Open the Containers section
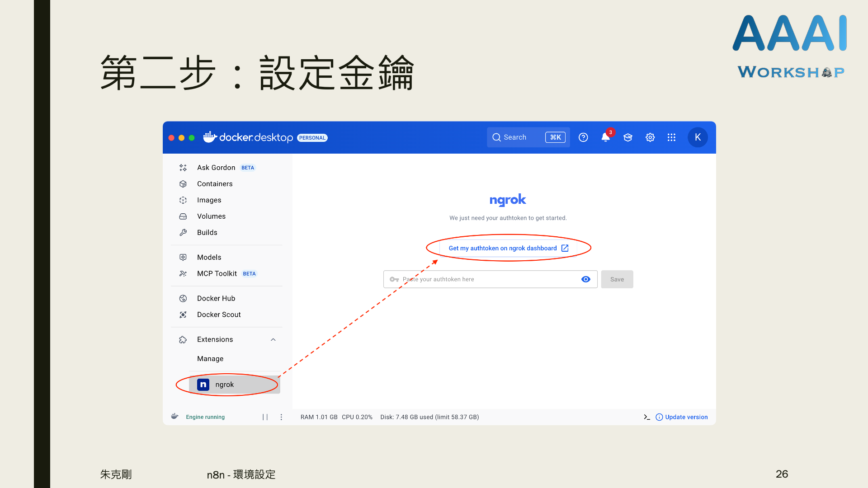 click(215, 184)
